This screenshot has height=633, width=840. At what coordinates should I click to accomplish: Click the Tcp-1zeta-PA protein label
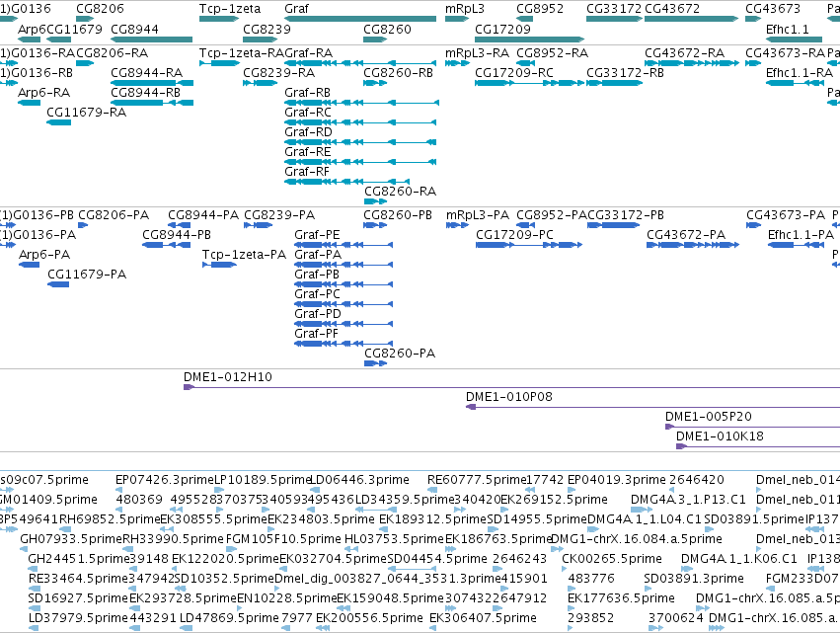(x=244, y=255)
